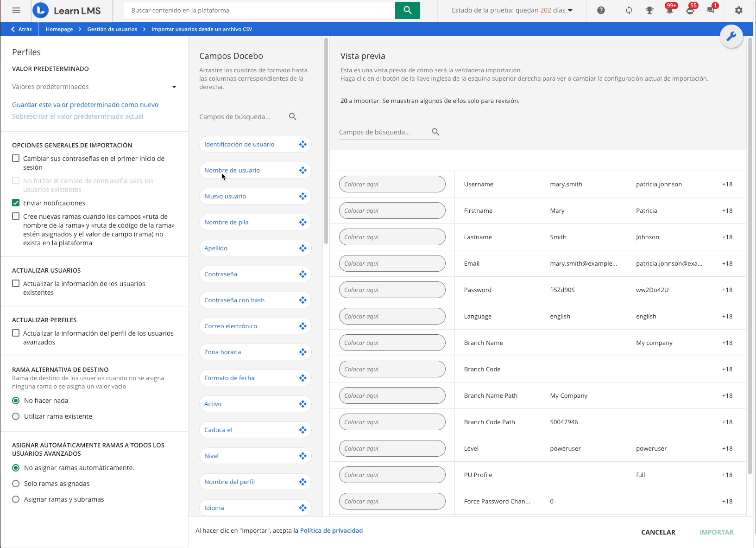
Task: Click +18 more values in Password row
Action: pos(727,290)
